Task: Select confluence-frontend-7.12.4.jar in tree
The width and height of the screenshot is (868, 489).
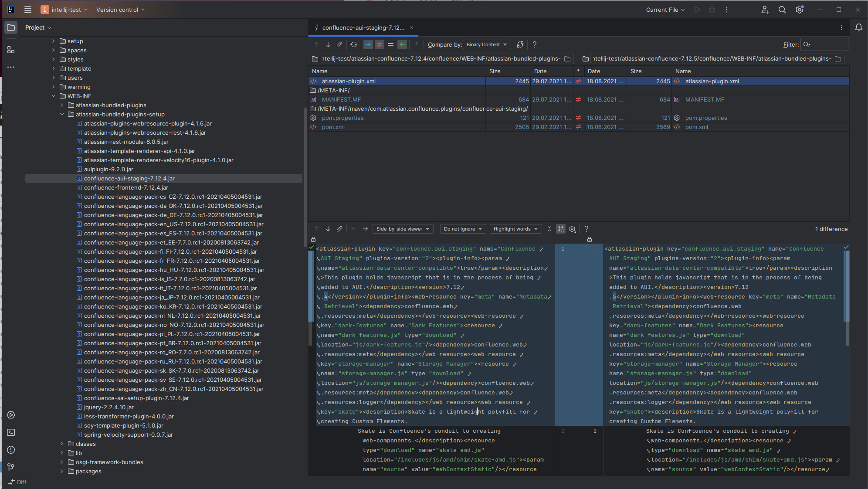Action: 126,188
